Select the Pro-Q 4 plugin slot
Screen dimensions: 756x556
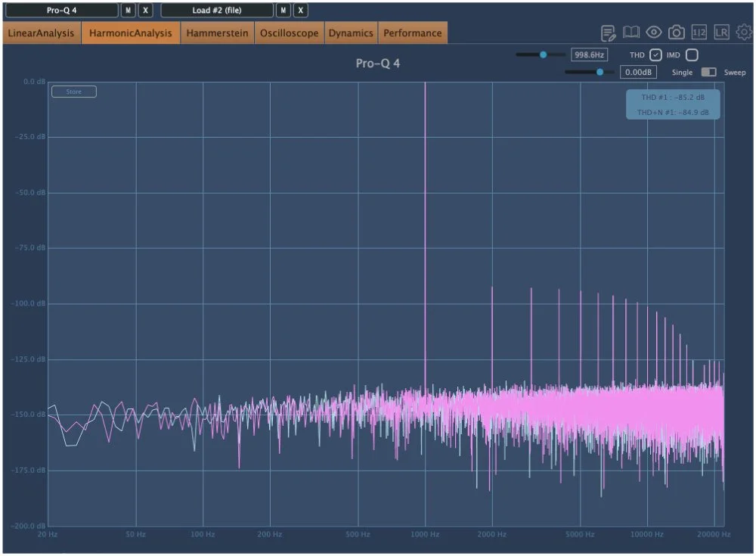tap(62, 10)
